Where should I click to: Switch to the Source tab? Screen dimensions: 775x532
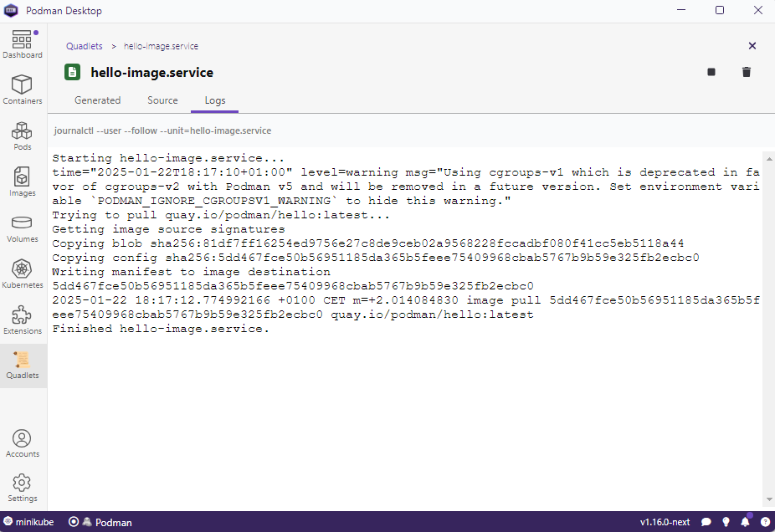(162, 100)
